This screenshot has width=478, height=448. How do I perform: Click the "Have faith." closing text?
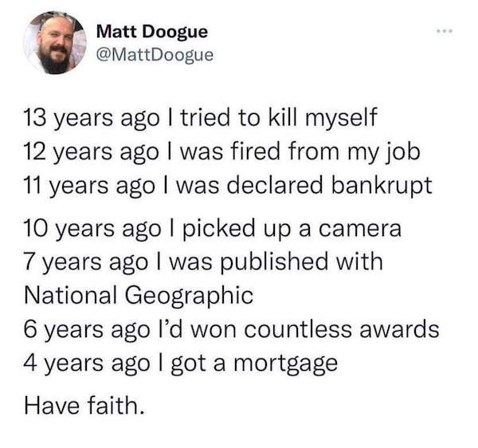coord(85,407)
